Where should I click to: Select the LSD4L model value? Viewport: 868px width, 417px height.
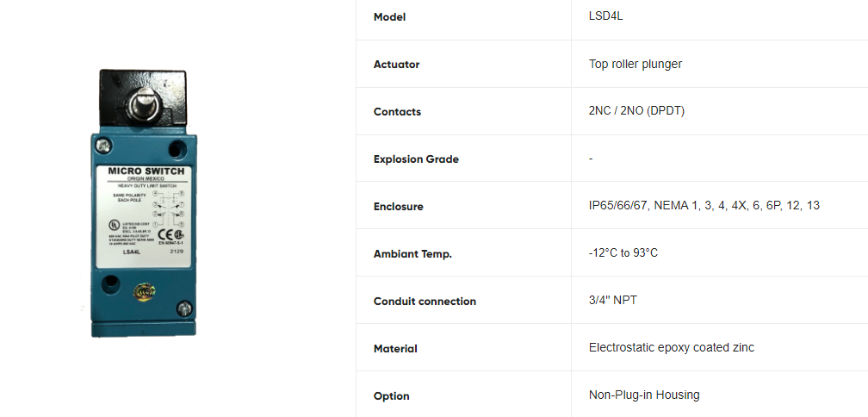(x=605, y=16)
